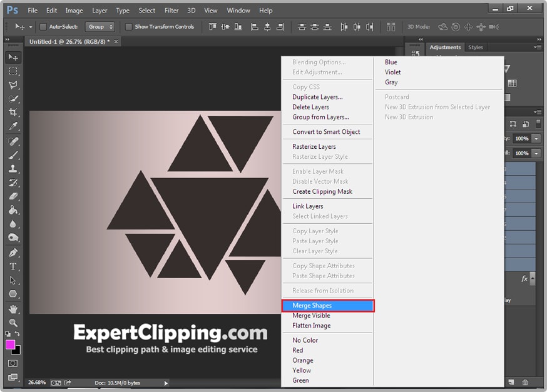Screen dimensions: 547x392
Task: Expand the layer opacity 100% dropdown
Action: (x=536, y=138)
